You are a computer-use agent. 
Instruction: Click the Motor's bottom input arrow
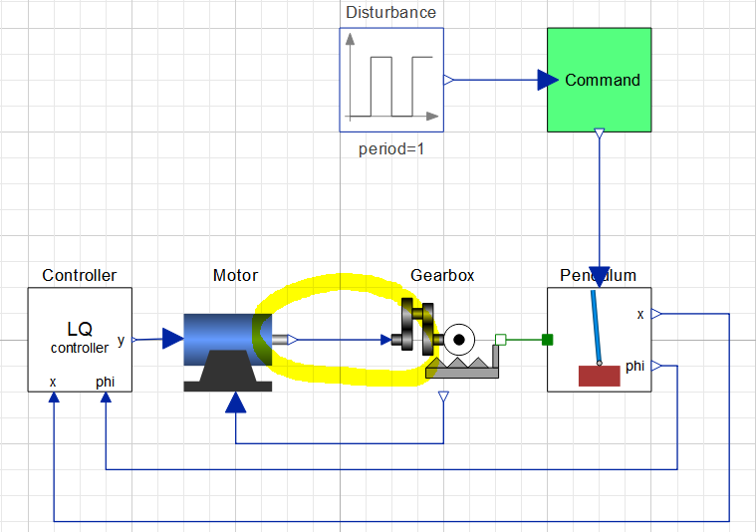tap(236, 402)
